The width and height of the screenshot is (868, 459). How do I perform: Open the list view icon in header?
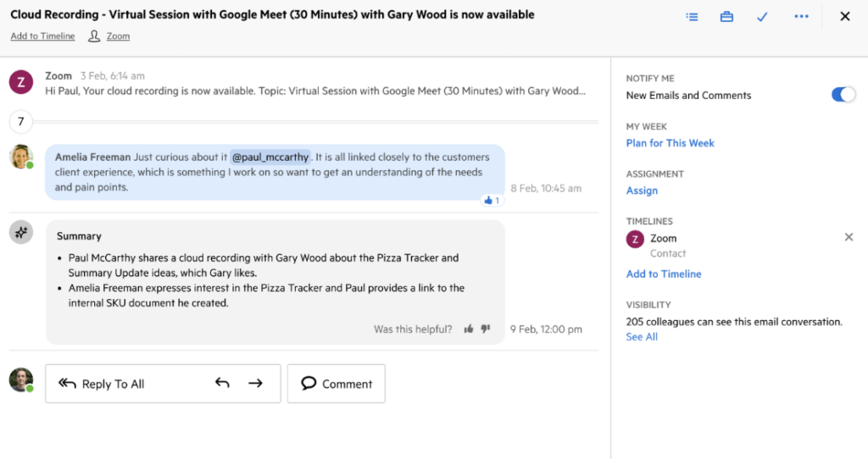[x=692, y=17]
